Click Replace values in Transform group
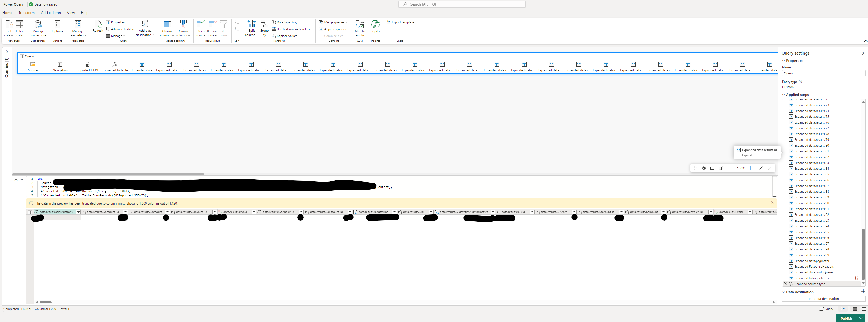The height and width of the screenshot is (322, 868). (285, 36)
